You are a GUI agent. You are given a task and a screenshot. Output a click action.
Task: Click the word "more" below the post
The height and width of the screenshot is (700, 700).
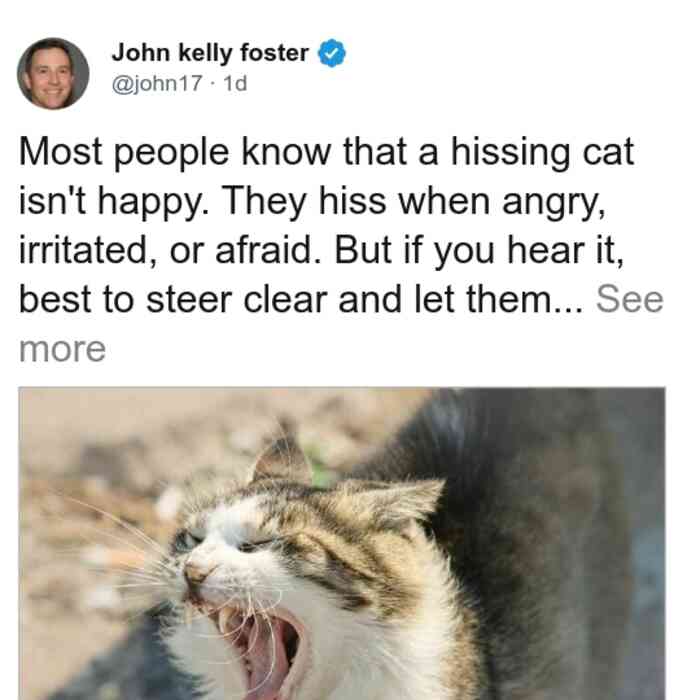(62, 349)
